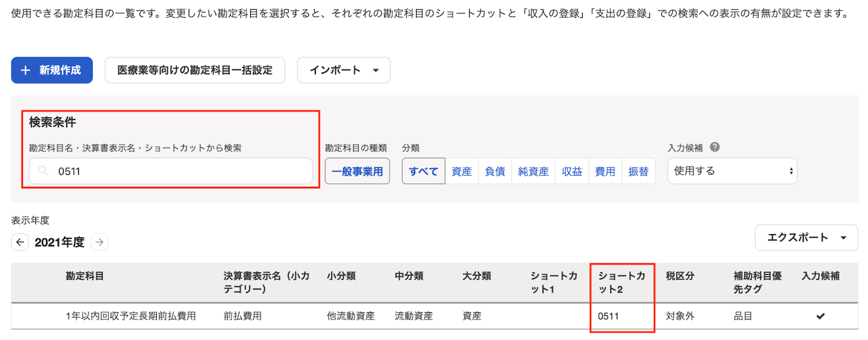Viewport: 868px width, 340px height.
Task: Open 医療業等向けの勘定科目一括設定
Action: pos(195,70)
